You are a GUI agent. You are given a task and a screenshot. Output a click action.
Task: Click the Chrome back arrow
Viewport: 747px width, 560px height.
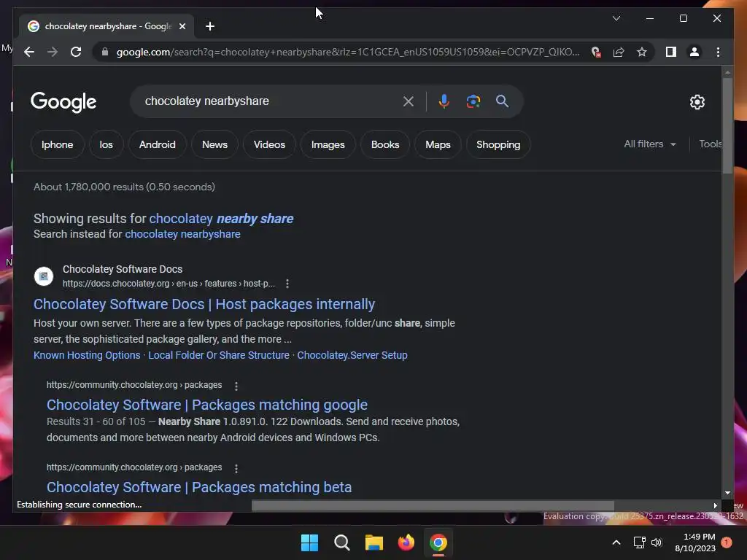(x=29, y=52)
